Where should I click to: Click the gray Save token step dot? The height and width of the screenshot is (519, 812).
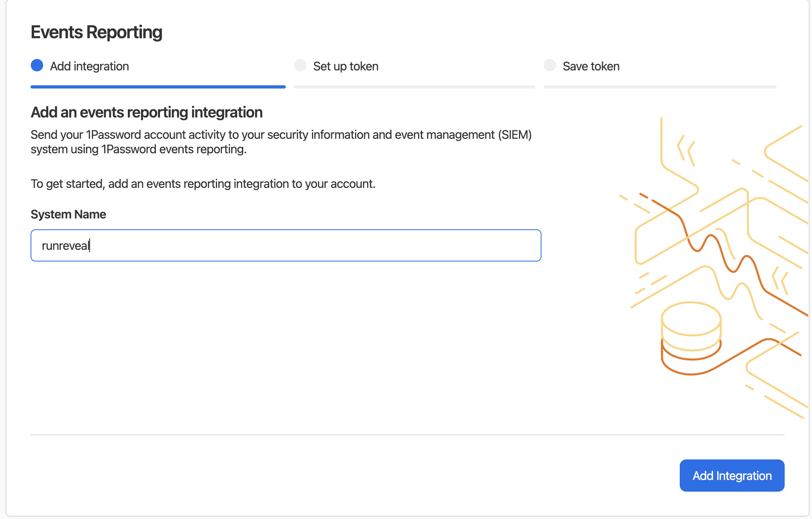tap(550, 65)
